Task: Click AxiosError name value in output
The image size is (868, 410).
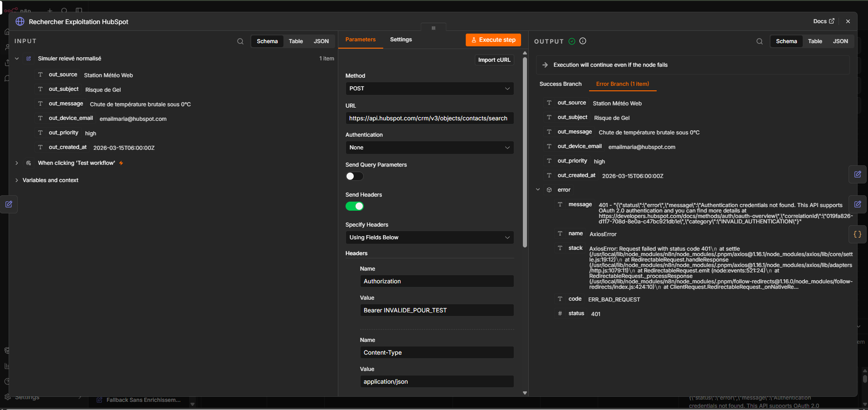Action: [603, 234]
